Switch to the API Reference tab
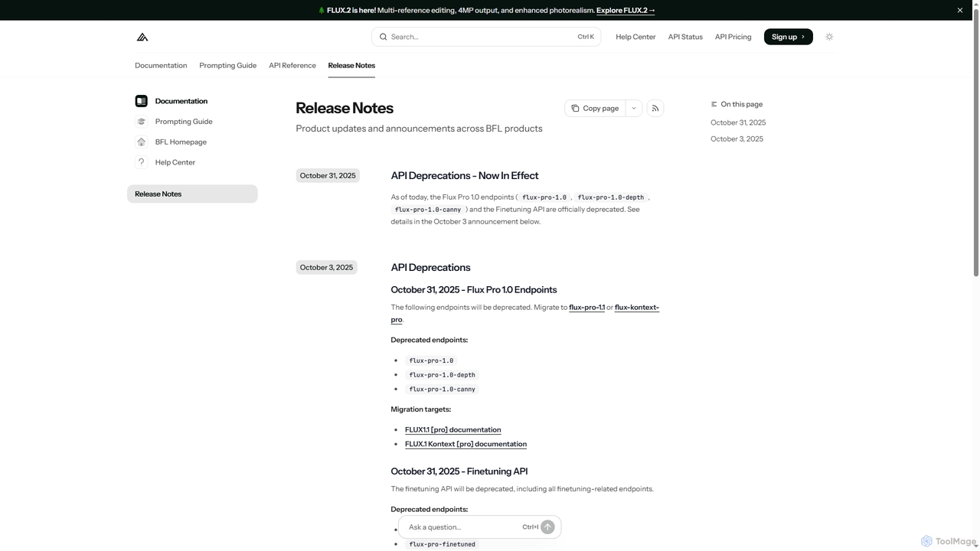Screen dimensions: 980x551 click(292, 65)
